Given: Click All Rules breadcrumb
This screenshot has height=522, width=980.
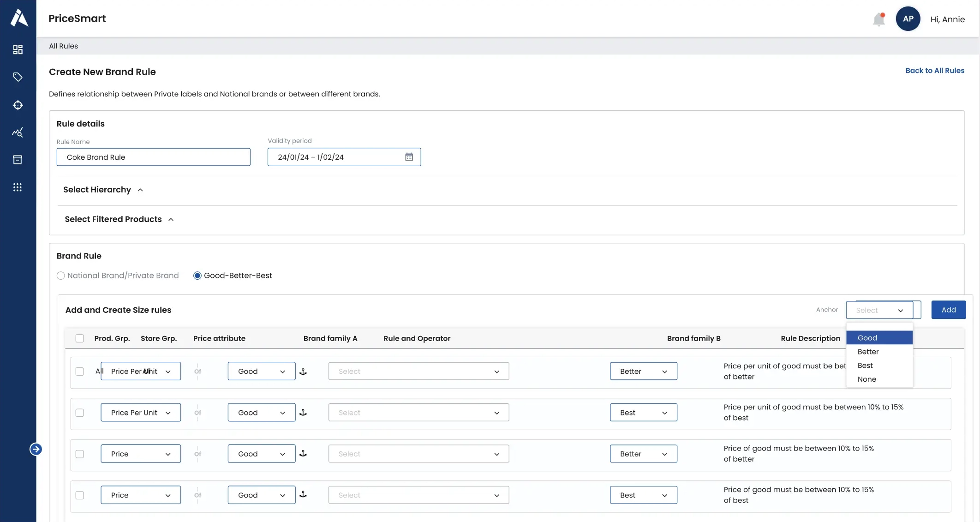Looking at the screenshot, I should point(63,46).
